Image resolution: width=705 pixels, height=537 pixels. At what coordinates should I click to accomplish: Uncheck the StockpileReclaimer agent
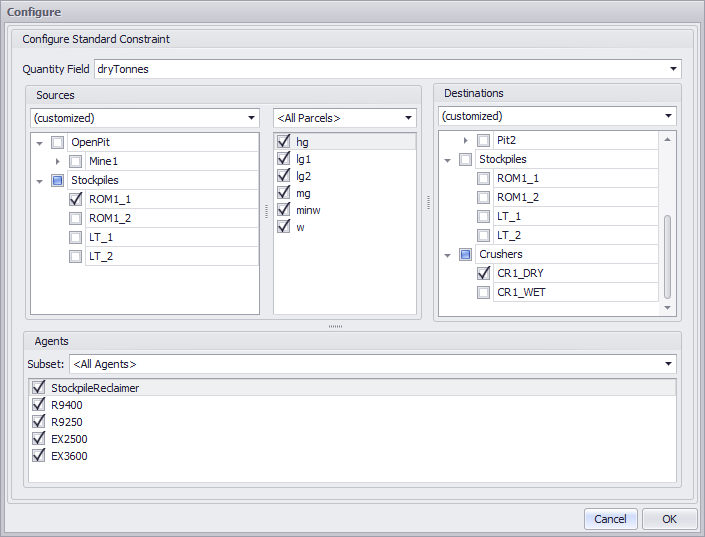pyautogui.click(x=39, y=388)
